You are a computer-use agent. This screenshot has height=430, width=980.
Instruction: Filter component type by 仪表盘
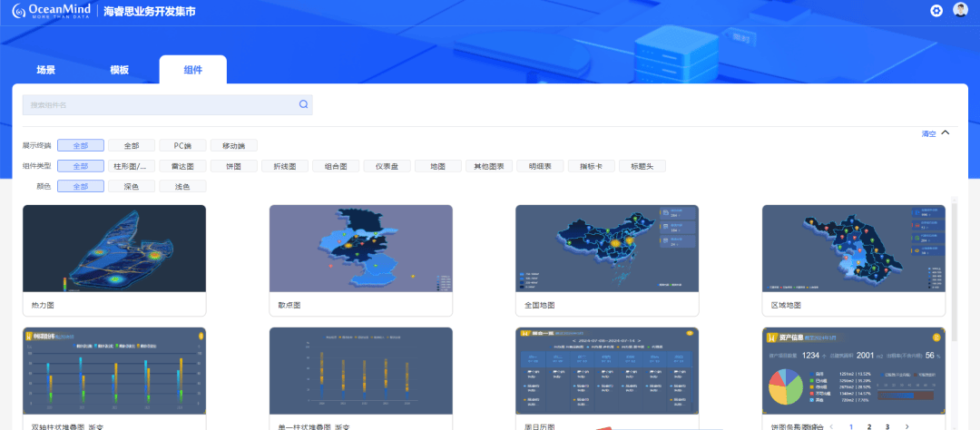click(x=387, y=166)
